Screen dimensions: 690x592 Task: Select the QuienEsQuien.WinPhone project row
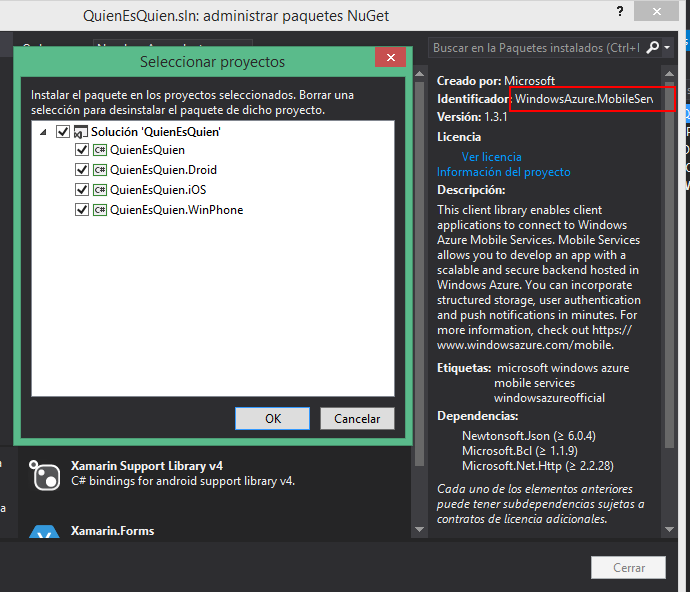tap(176, 210)
